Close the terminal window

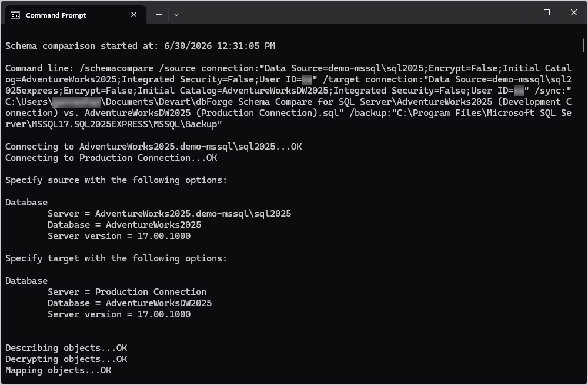[574, 12]
